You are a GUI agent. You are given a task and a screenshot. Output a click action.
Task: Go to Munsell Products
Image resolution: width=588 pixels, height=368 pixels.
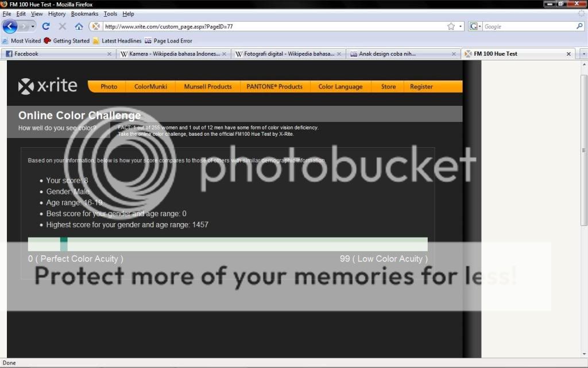(x=208, y=87)
